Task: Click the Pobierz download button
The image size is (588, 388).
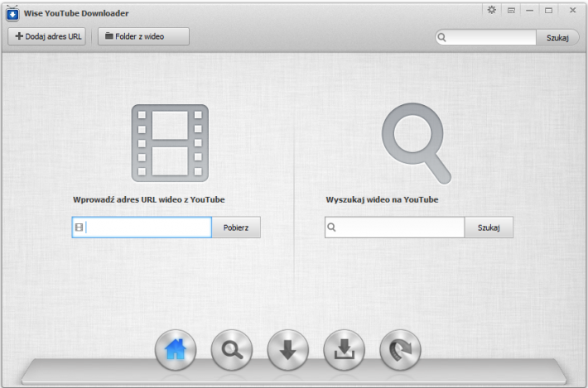Action: [236, 228]
